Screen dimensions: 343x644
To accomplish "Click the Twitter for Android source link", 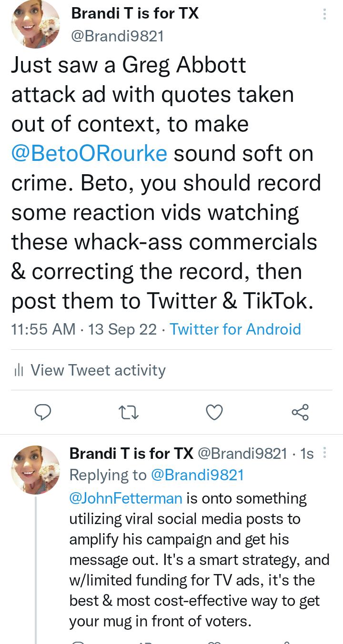I will tap(235, 329).
